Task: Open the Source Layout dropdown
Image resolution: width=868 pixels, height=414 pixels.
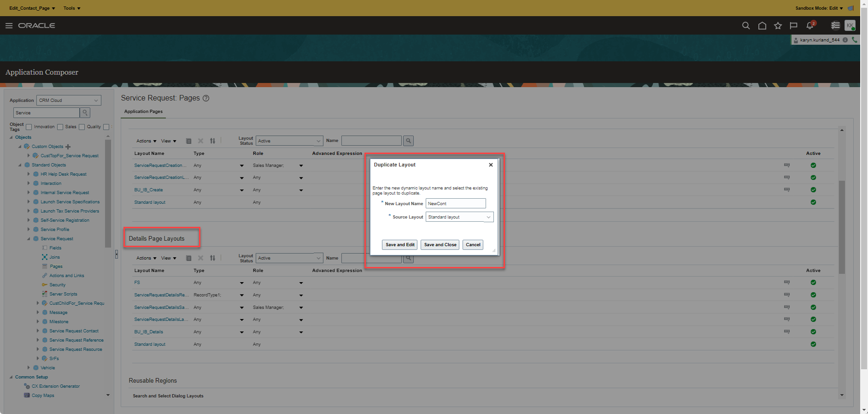Action: pyautogui.click(x=459, y=217)
